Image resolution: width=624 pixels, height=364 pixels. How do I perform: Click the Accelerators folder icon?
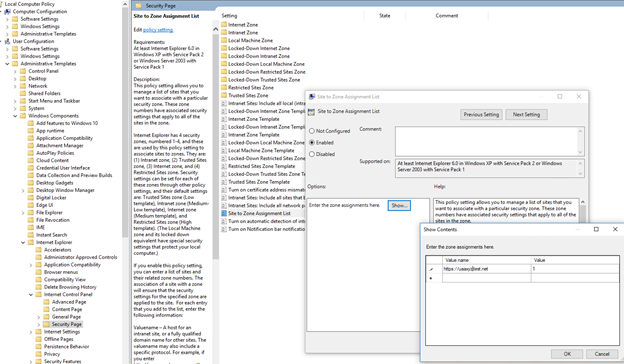[39, 250]
